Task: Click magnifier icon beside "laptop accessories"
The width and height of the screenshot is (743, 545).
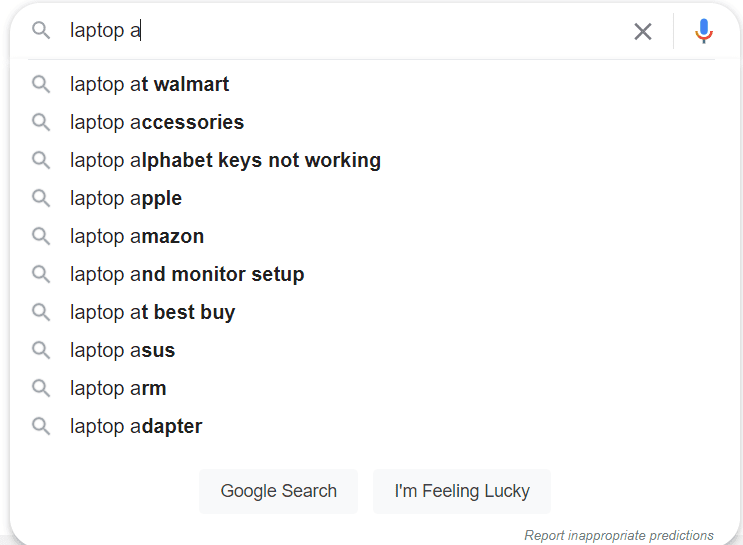Action: [x=41, y=122]
